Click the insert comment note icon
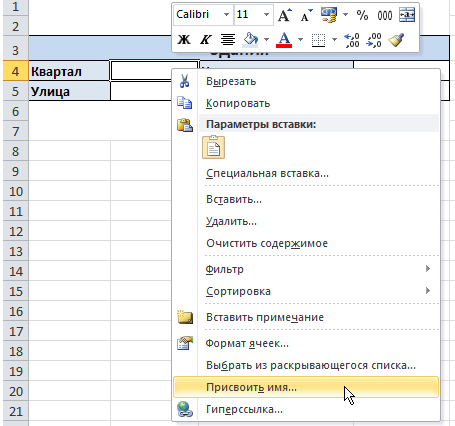Screen dimensions: 455x426 pos(185,317)
